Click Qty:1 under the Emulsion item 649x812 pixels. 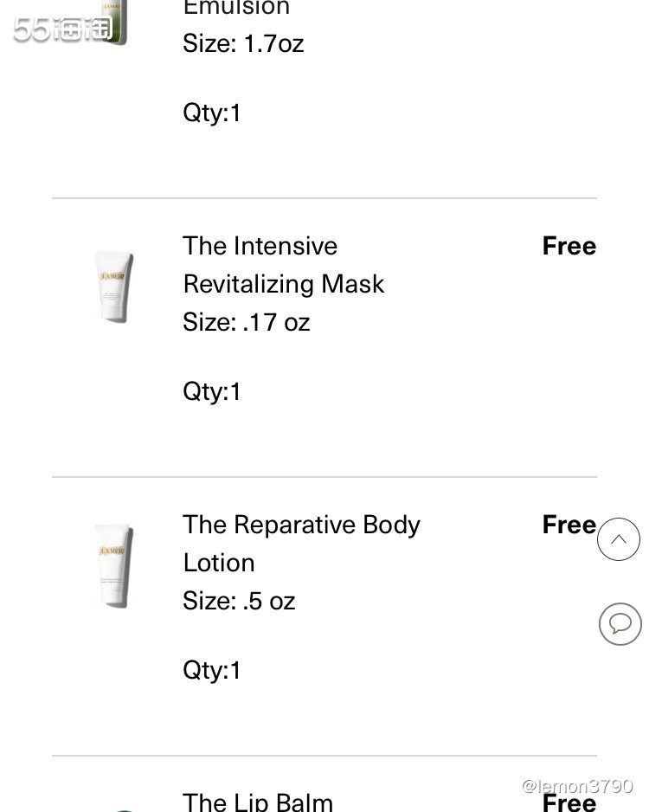pyautogui.click(x=212, y=113)
